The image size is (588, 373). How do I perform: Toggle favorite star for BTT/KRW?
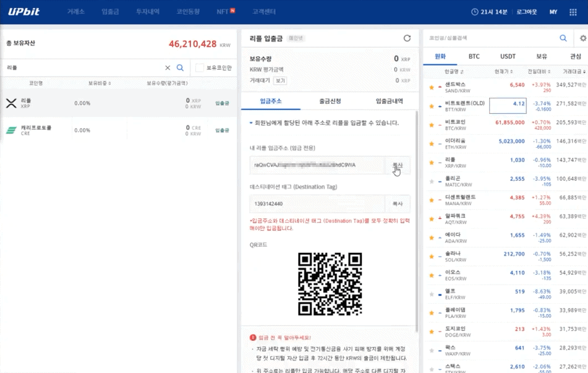[432, 106]
